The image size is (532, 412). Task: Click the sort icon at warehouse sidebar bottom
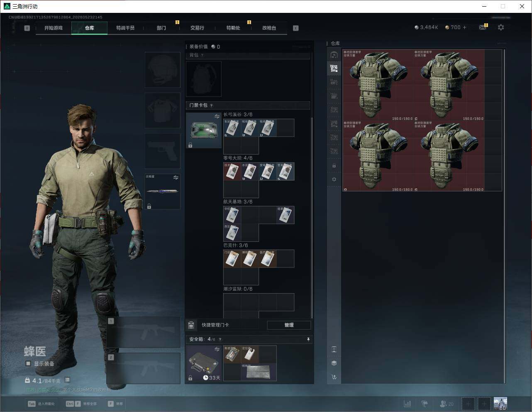click(x=334, y=377)
